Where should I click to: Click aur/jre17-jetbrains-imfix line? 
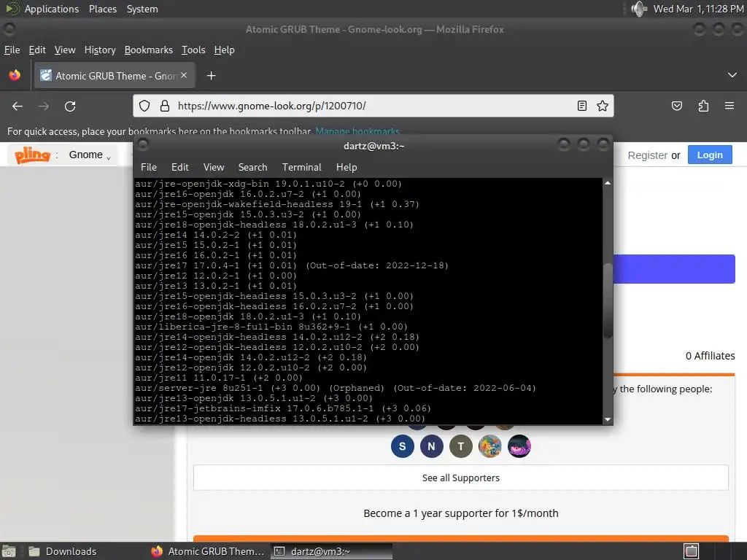click(x=283, y=408)
